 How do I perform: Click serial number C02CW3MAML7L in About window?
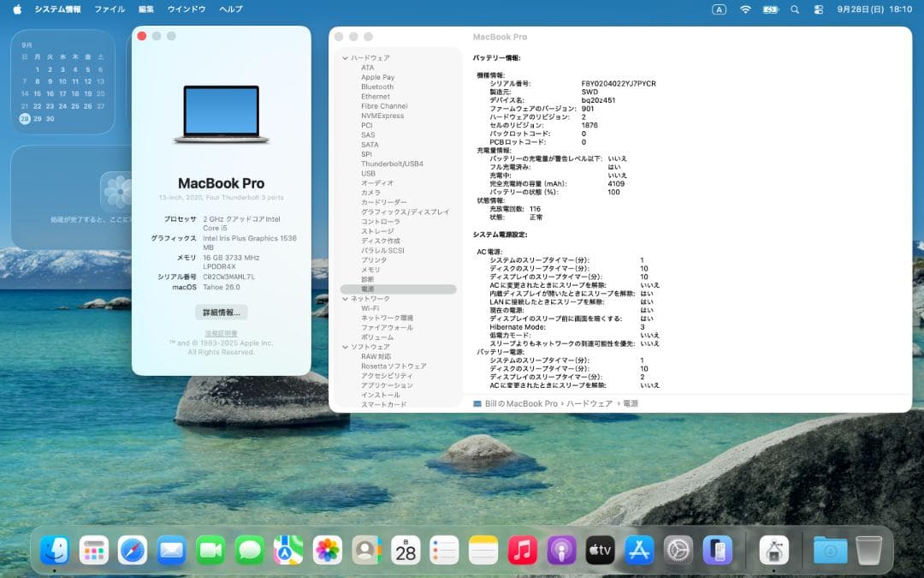click(228, 277)
